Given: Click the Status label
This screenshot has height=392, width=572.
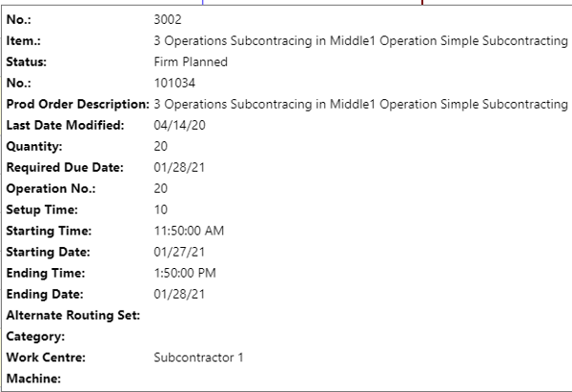Looking at the screenshot, I should [27, 62].
